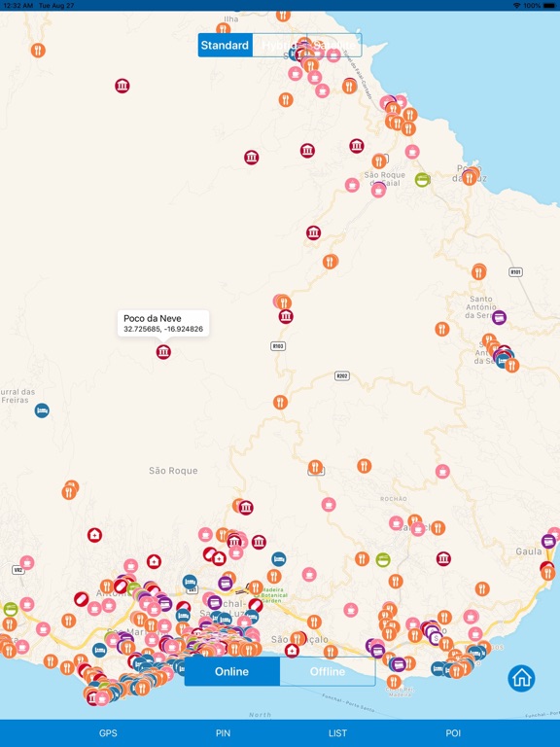
Task: Tap the pink cafe marker right of VR2 shield
Action: 26,562
